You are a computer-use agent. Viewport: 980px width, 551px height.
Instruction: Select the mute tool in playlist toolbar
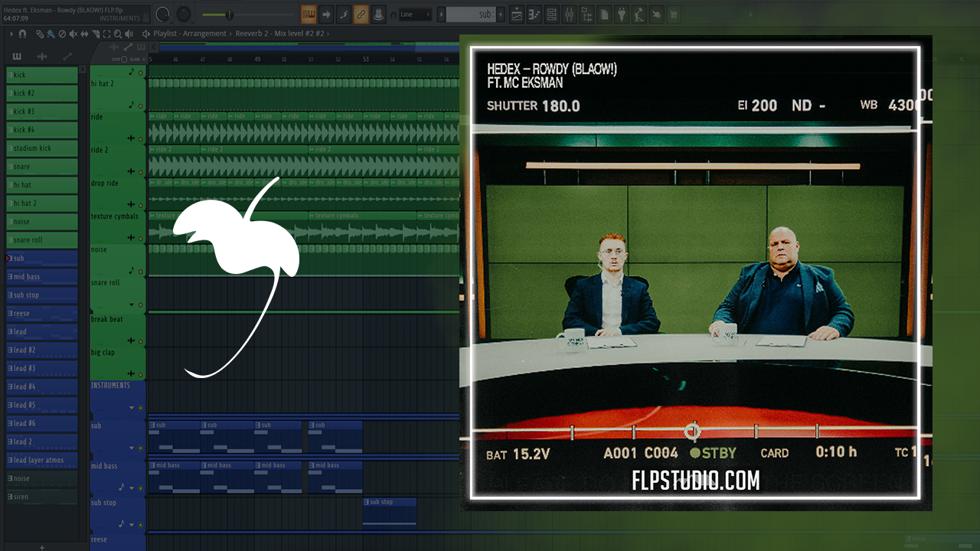[73, 34]
